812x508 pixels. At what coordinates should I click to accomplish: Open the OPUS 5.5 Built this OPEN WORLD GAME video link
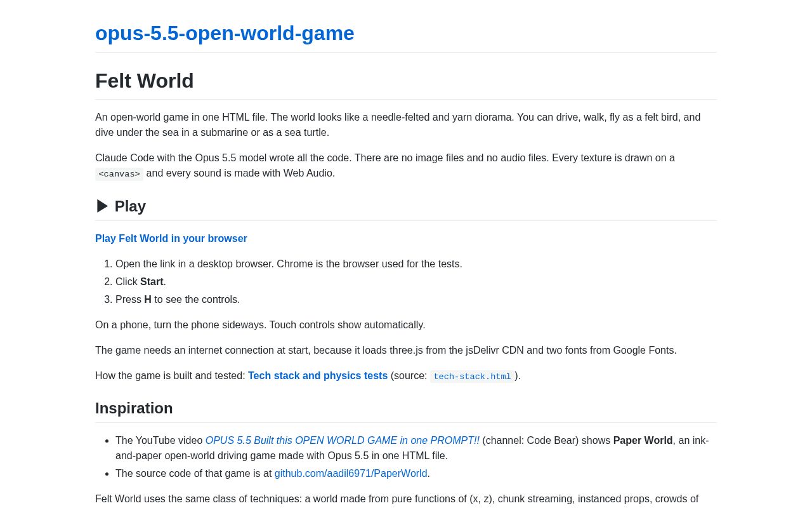(x=343, y=441)
